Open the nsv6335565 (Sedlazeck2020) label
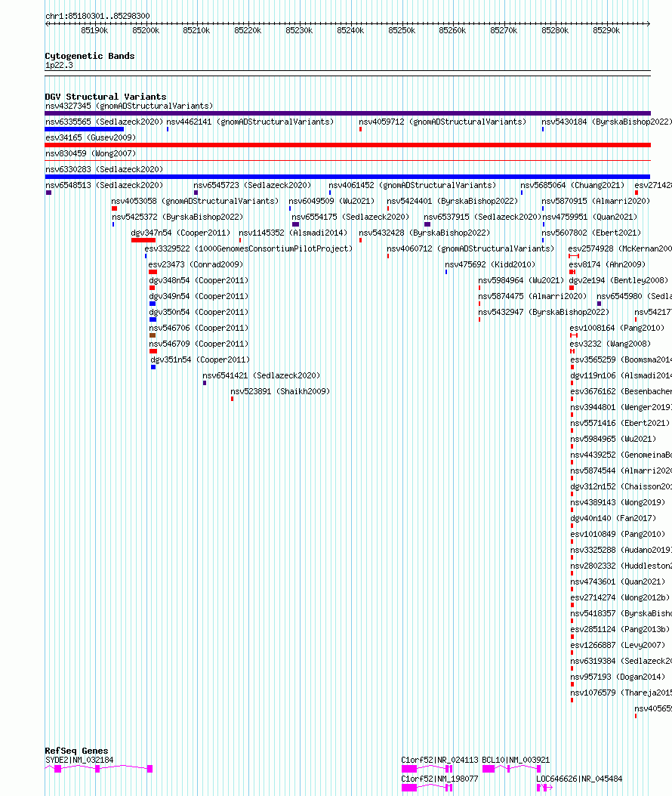672x796 pixels. pyautogui.click(x=104, y=122)
